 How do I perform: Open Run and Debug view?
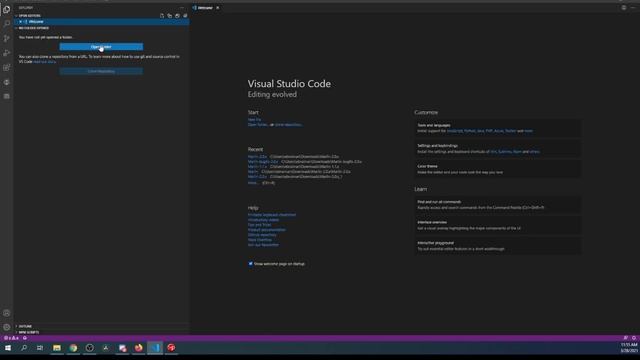coord(7,53)
